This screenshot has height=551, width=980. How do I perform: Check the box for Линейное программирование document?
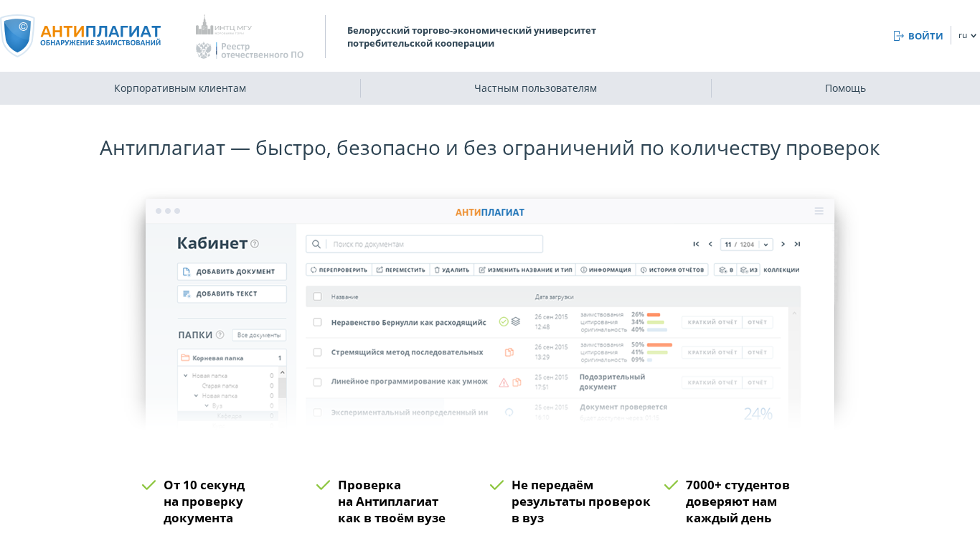(317, 382)
